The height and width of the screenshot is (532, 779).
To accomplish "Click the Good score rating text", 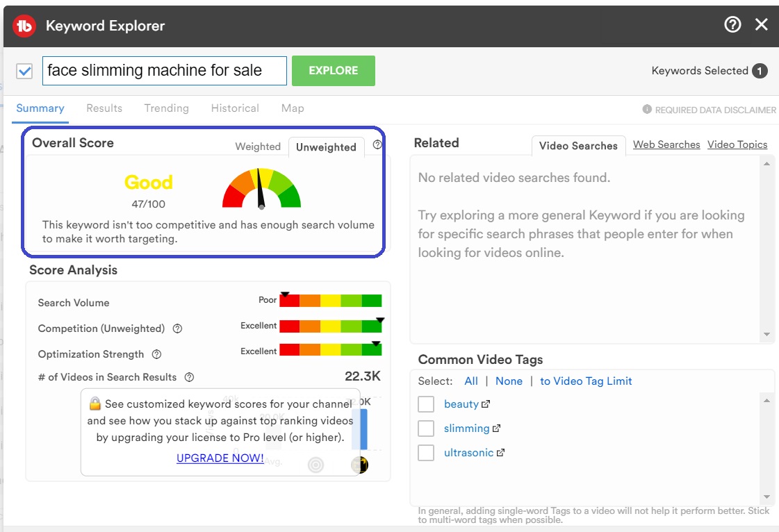I will 149,182.
